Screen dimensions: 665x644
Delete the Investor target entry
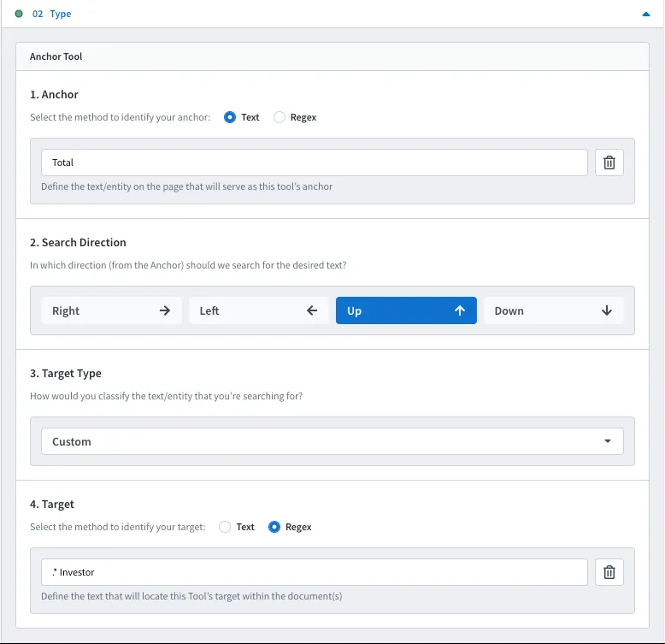click(x=609, y=572)
